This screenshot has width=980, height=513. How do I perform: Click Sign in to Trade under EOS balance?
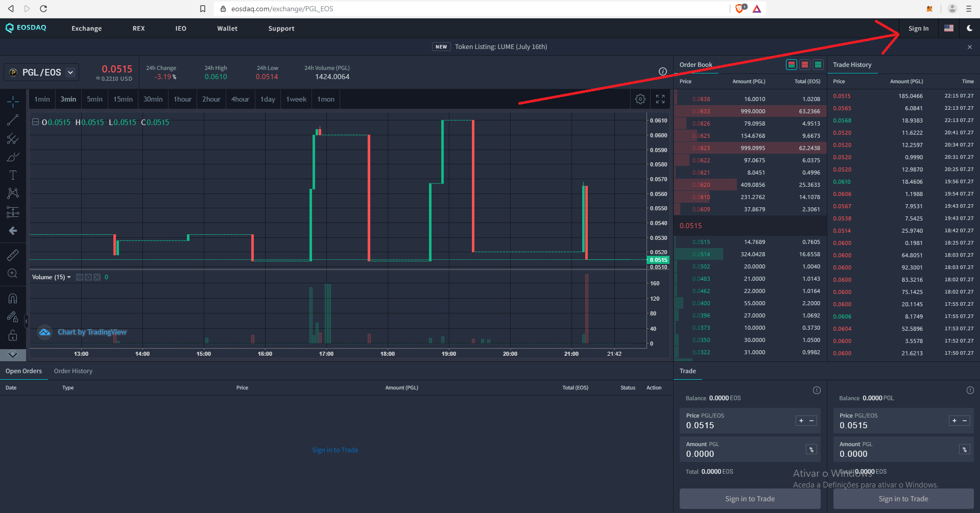coord(750,499)
